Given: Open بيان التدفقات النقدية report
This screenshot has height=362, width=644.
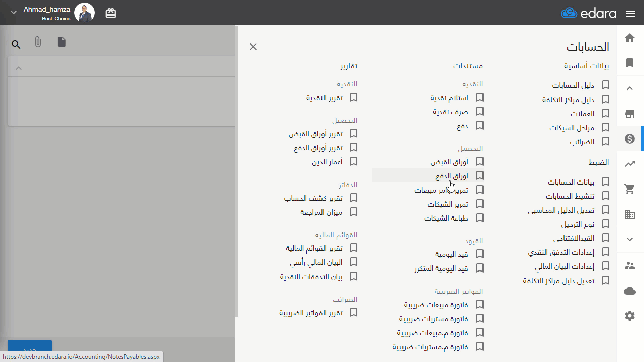Looking at the screenshot, I should click(311, 277).
